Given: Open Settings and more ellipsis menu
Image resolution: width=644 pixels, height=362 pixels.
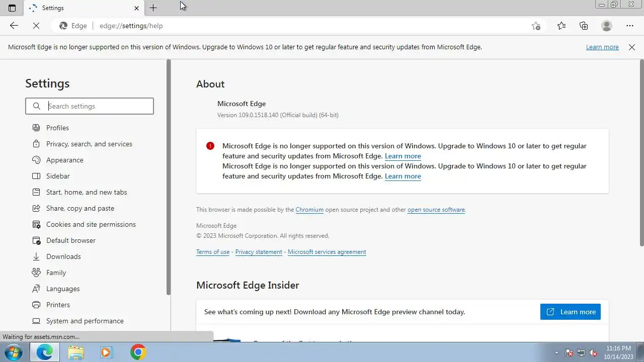Looking at the screenshot, I should (x=630, y=26).
